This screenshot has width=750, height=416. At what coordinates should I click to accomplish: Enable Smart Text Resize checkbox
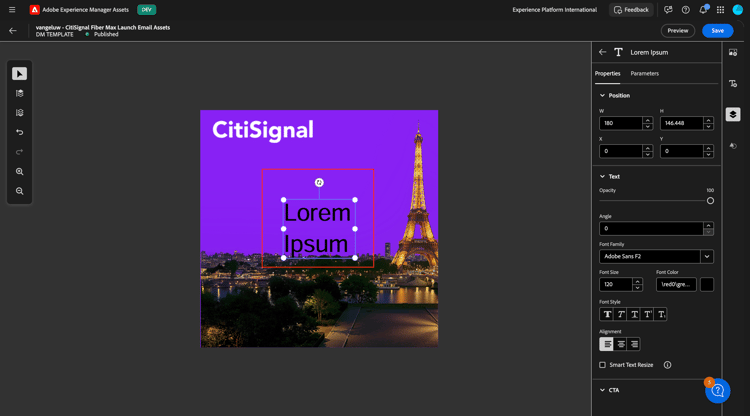[x=602, y=365]
